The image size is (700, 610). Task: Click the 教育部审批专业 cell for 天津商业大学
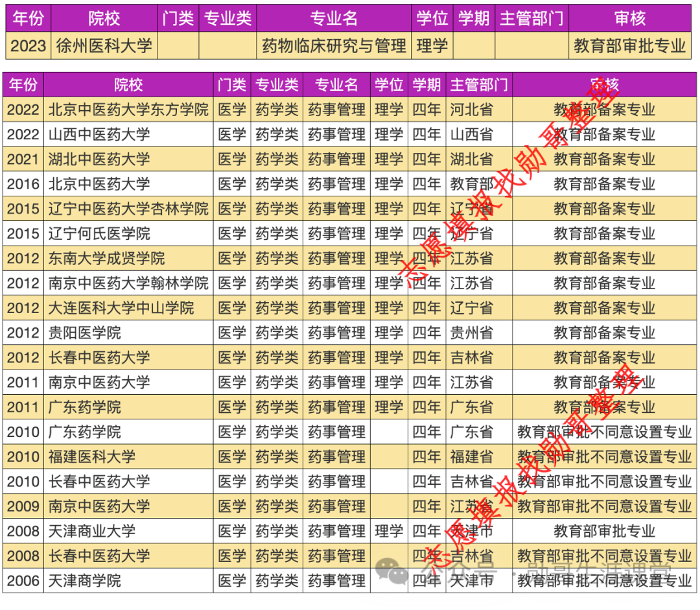(603, 530)
